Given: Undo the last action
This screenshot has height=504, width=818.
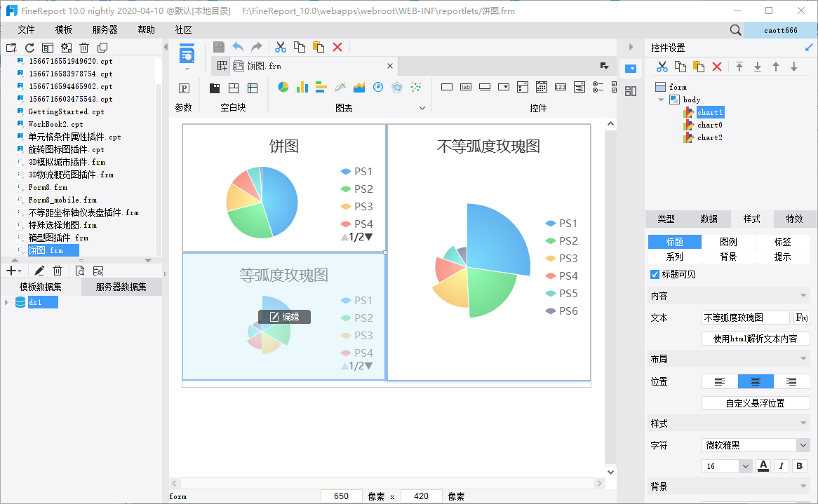Looking at the screenshot, I should point(237,47).
